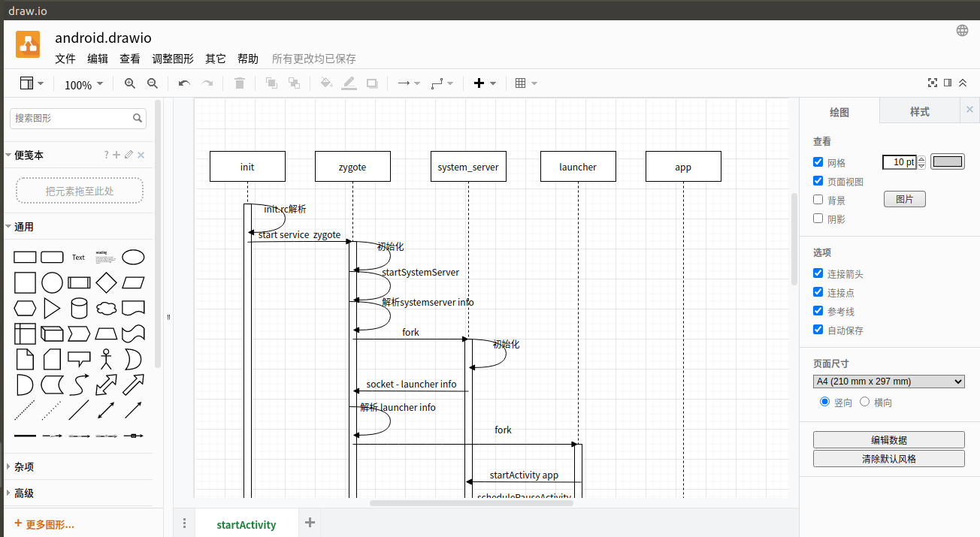
Task: Undo the last action
Action: pos(184,83)
